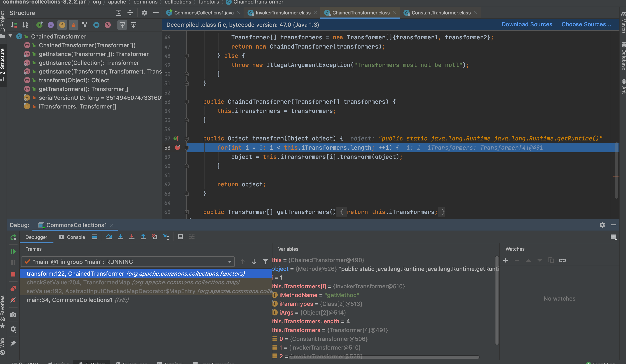
Task: Close the ChainedTransformer.class tab
Action: pos(394,13)
